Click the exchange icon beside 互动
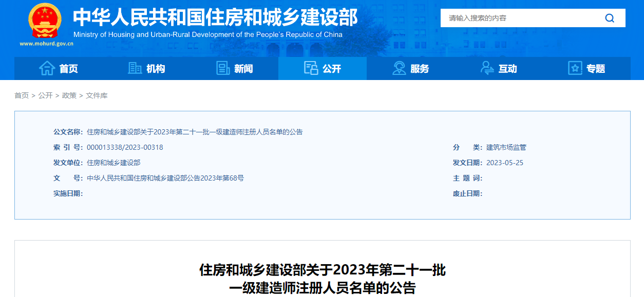Screen dimensions: 644x297 click(487, 68)
